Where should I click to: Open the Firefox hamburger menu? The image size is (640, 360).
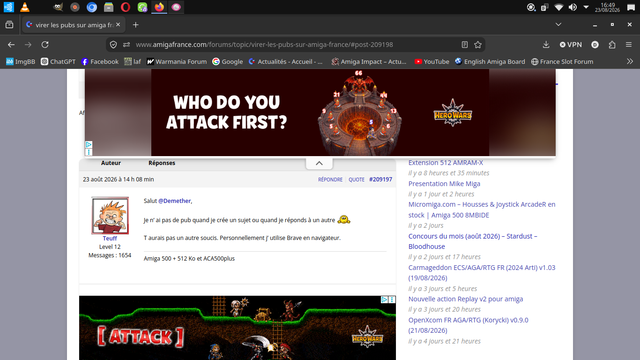(x=629, y=44)
